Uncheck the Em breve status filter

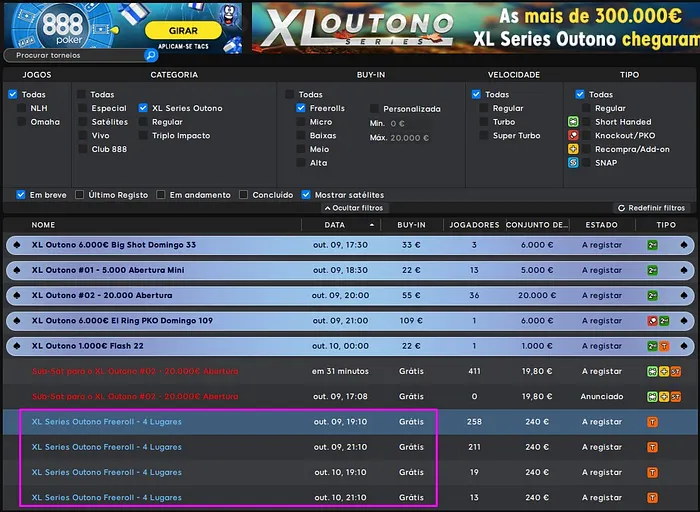click(x=21, y=195)
